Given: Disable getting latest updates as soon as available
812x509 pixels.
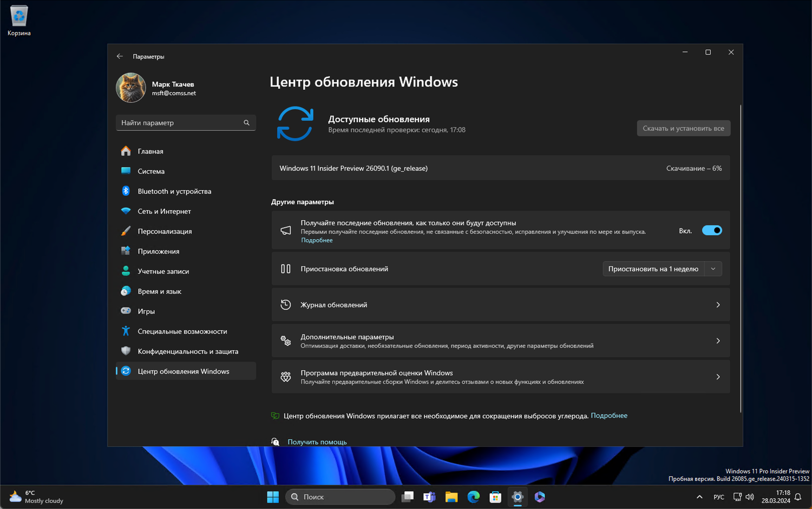Looking at the screenshot, I should pos(712,230).
